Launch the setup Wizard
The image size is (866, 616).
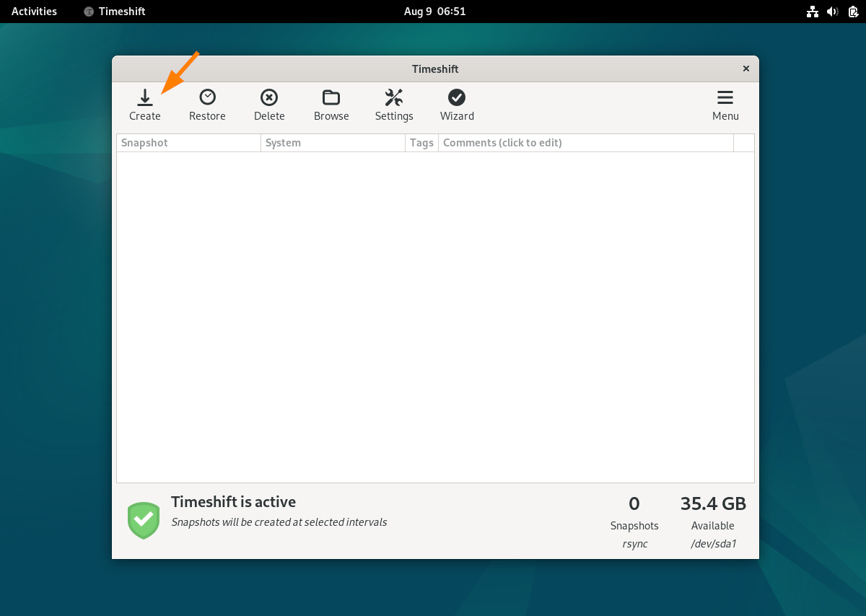pyautogui.click(x=457, y=105)
